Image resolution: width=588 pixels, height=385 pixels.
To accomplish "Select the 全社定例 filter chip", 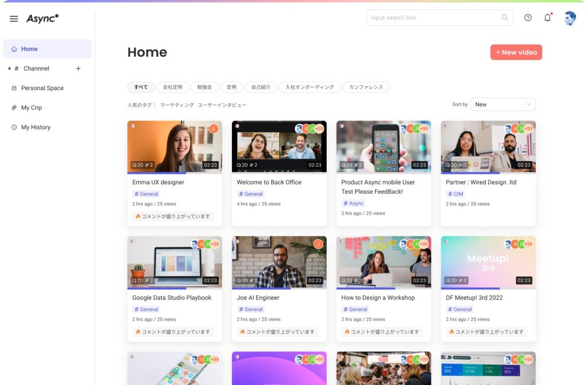I will click(172, 87).
